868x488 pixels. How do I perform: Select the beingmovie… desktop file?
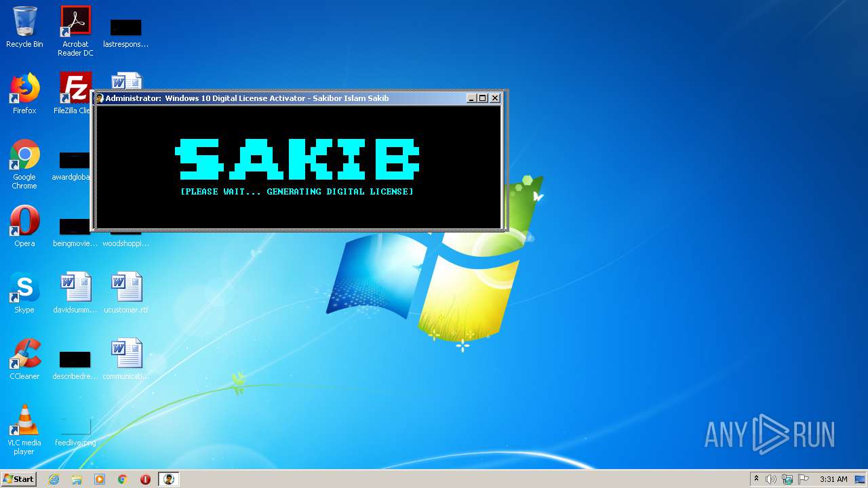[x=75, y=233]
